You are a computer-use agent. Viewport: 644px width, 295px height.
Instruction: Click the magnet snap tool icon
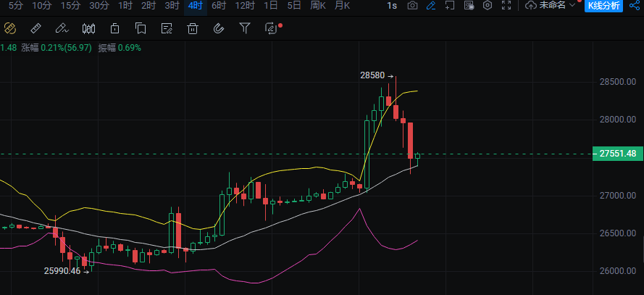[x=218, y=29]
